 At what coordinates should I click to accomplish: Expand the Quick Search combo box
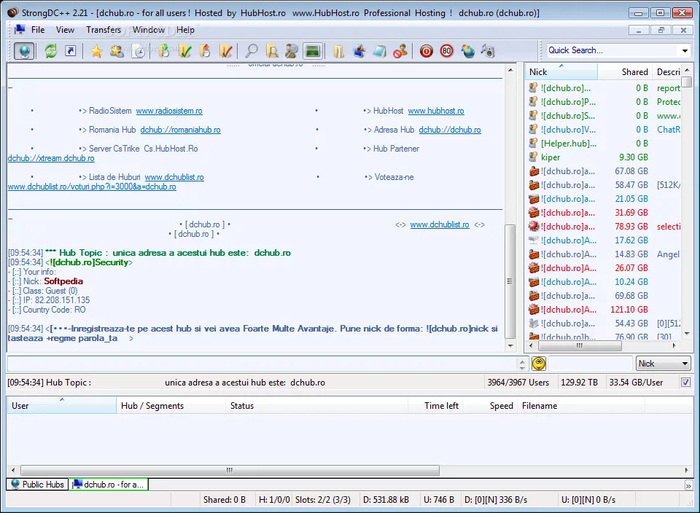(682, 50)
